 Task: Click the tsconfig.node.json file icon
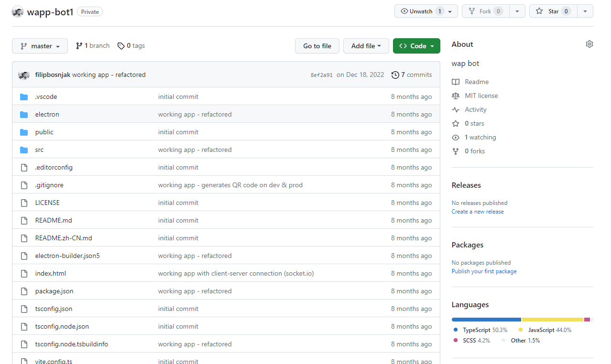click(24, 326)
